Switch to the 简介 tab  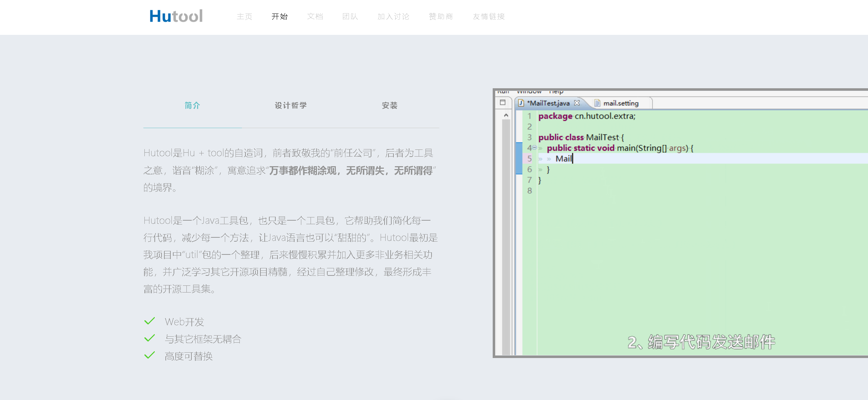(192, 105)
